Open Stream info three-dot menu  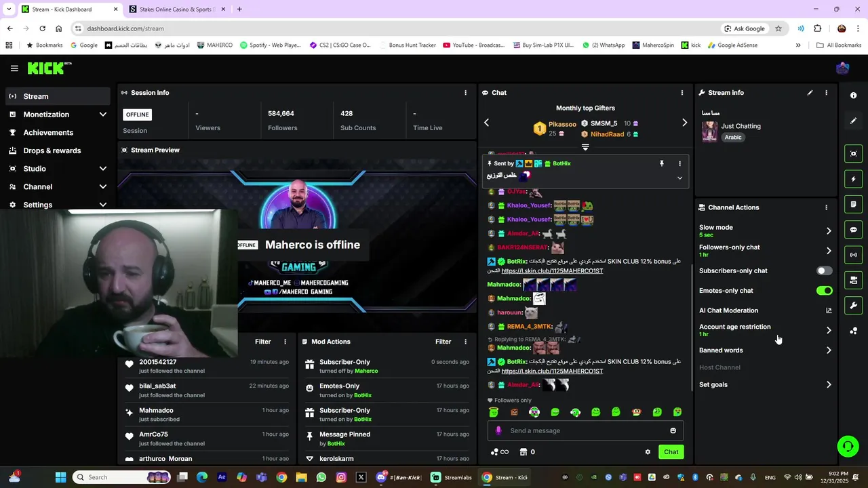[826, 93]
